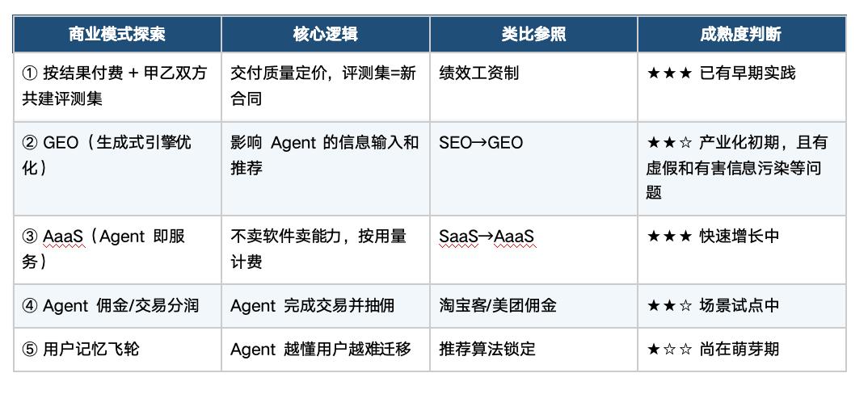This screenshot has height=394, width=868.
Task: Click the underlined SaaS→AaaS text
Action: (x=487, y=237)
